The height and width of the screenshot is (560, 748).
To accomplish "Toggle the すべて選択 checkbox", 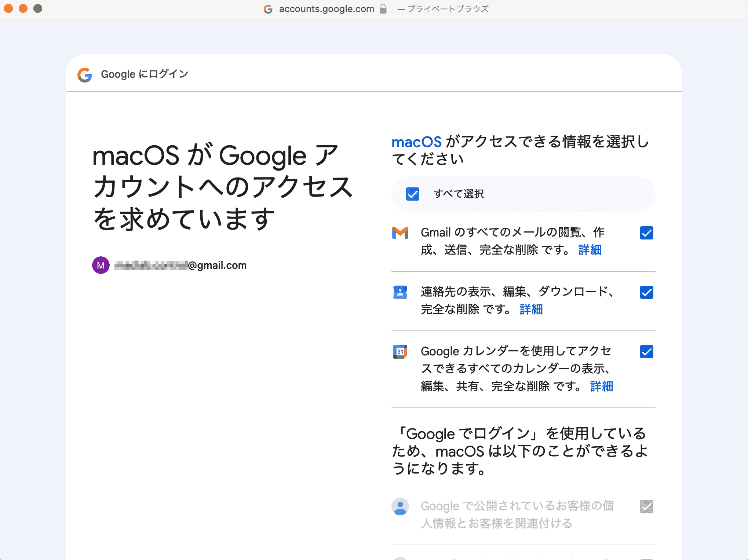I will pos(413,194).
